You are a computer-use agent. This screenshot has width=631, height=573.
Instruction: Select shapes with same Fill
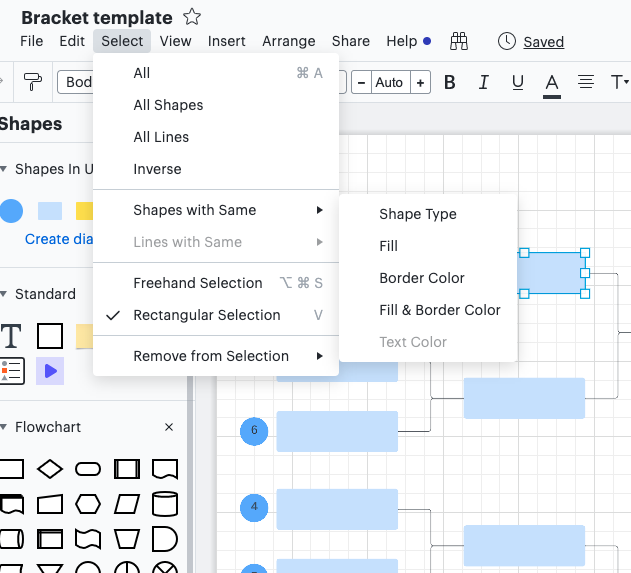click(x=388, y=246)
